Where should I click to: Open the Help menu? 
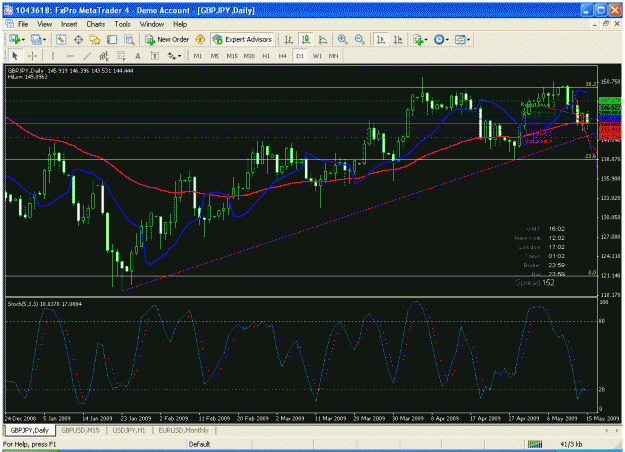coord(180,24)
